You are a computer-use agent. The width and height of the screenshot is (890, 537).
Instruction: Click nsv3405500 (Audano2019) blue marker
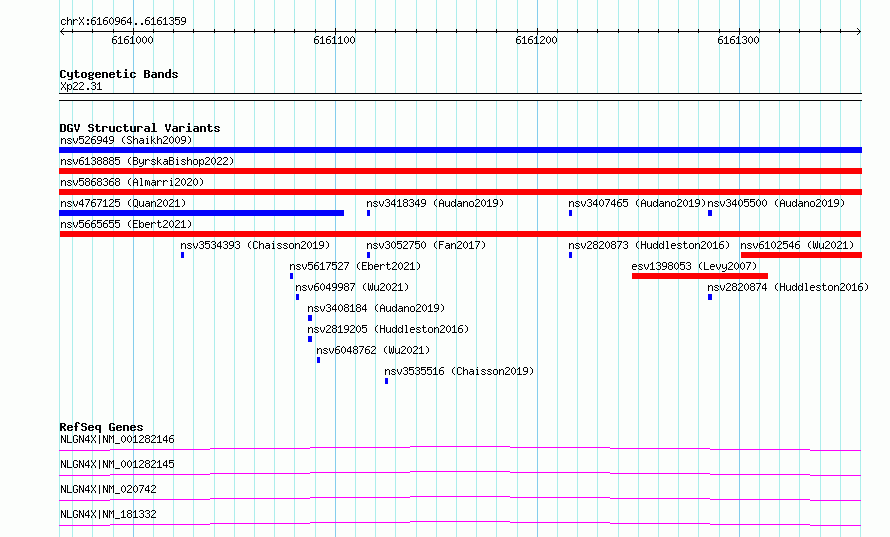pos(710,213)
